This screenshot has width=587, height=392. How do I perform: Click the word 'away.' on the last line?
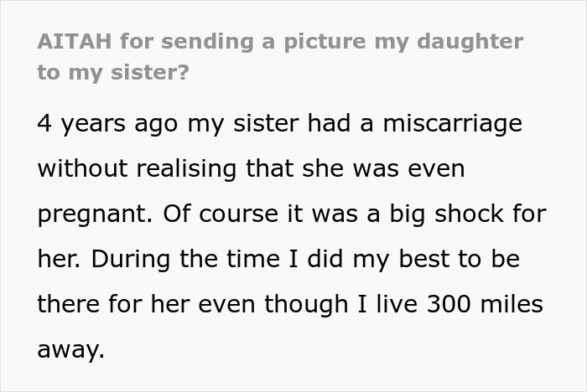[71, 349]
